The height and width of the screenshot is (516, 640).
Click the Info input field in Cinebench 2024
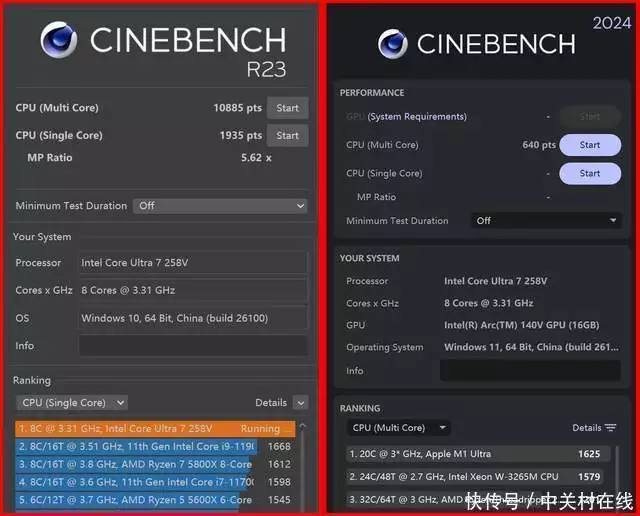click(530, 371)
